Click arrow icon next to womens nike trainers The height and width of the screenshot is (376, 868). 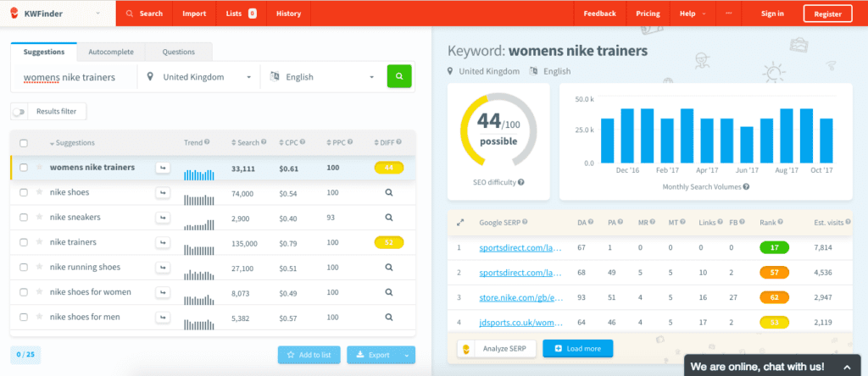(163, 168)
